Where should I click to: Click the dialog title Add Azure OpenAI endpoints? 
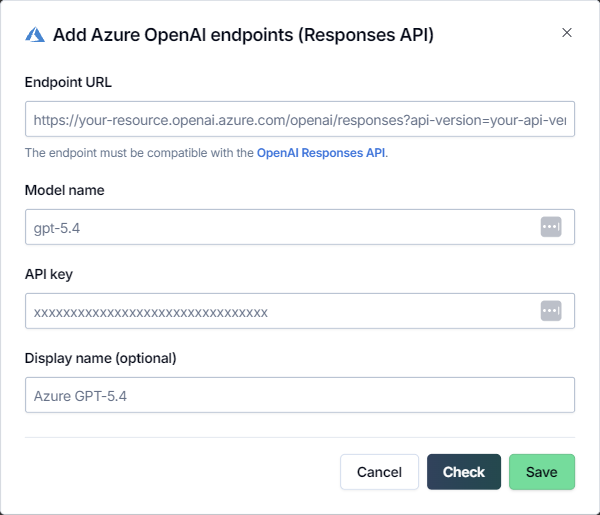(x=243, y=35)
